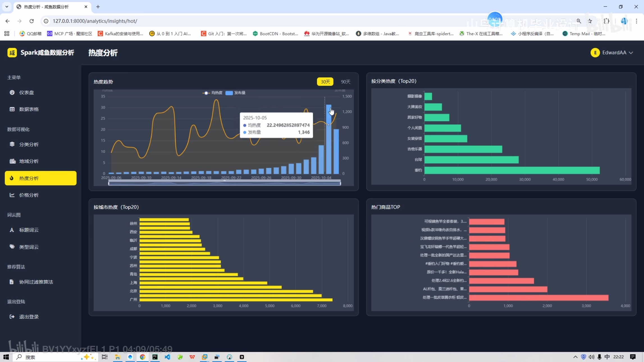Screen dimensions: 644x362
Task: Open 标题词云 letter A icon
Action: (x=12, y=230)
